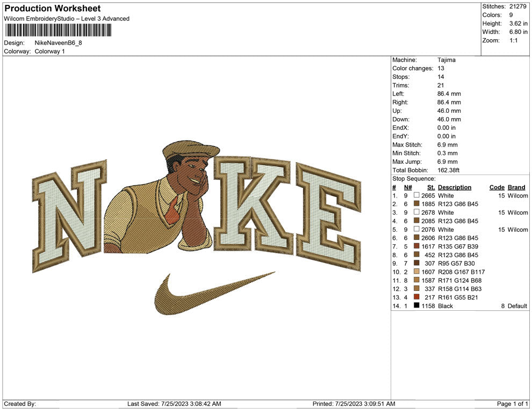
Task: Click the 'N#' column header
Action: click(408, 187)
